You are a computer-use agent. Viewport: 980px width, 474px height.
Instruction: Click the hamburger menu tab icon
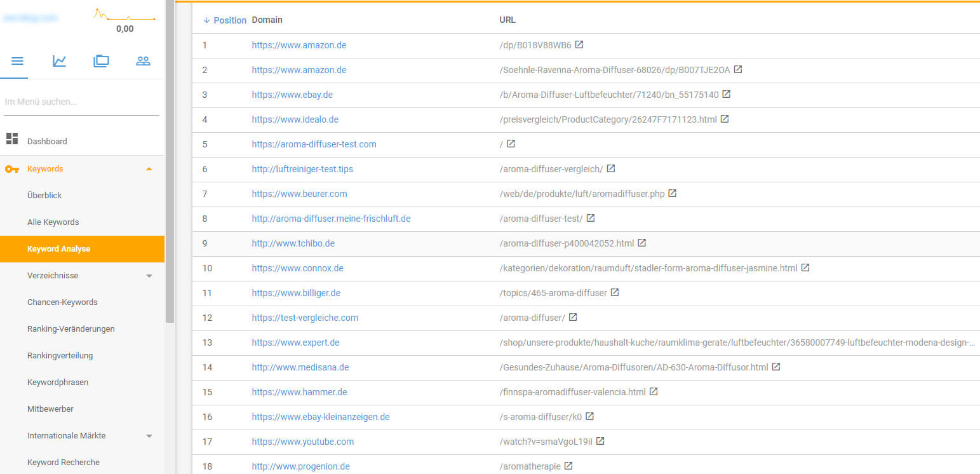(x=17, y=61)
